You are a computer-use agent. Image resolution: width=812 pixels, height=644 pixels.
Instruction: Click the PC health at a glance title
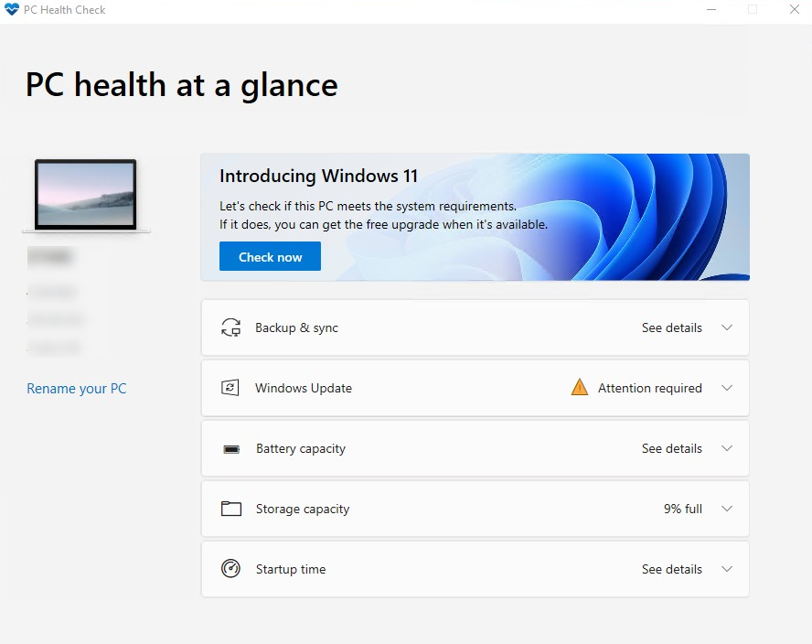click(x=182, y=85)
